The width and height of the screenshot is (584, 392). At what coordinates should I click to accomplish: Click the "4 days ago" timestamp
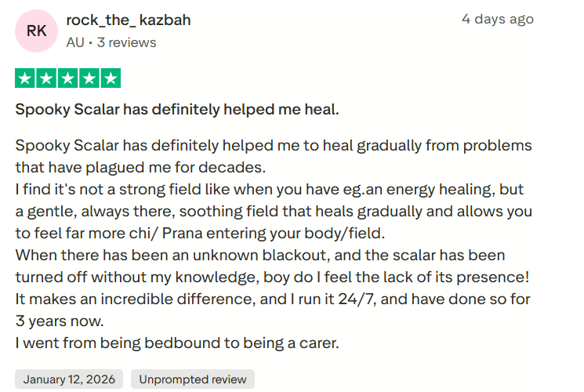(x=497, y=20)
